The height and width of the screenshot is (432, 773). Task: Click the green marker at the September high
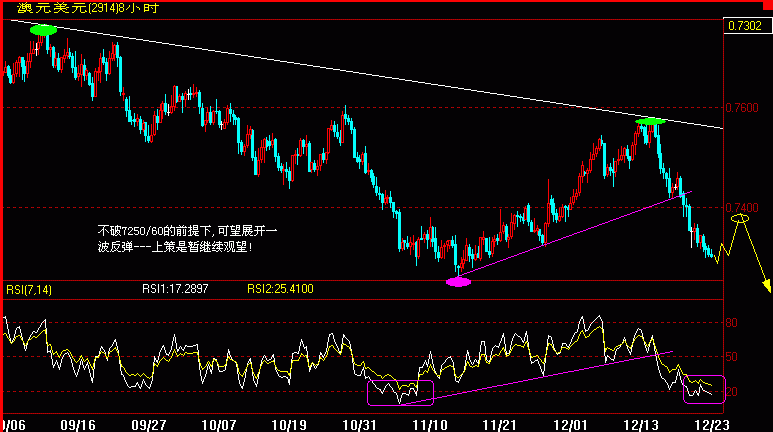[x=43, y=30]
